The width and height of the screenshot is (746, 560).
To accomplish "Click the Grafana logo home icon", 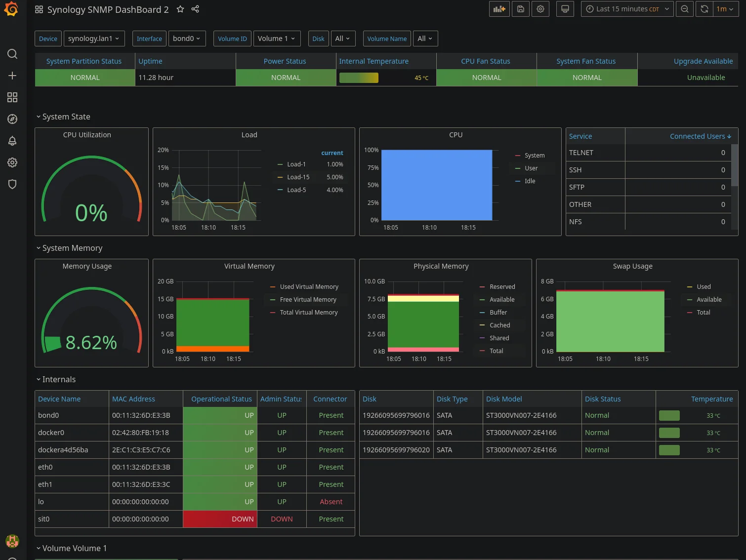I will pos(11,9).
